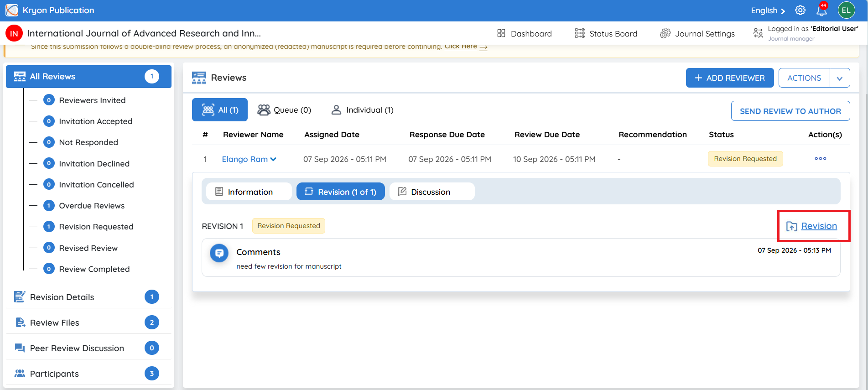Open the notifications bell icon
This screenshot has width=868, height=390.
pos(821,10)
